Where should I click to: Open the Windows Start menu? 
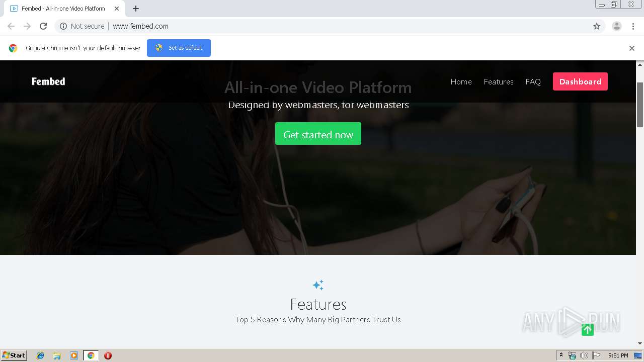pyautogui.click(x=14, y=355)
